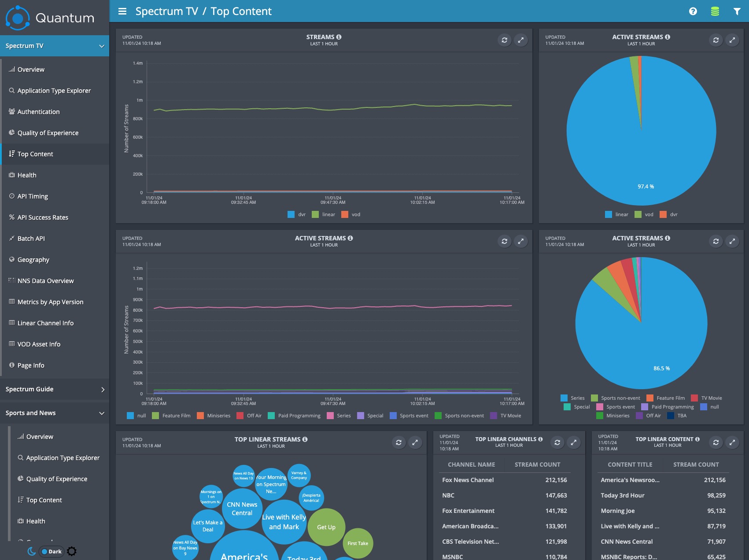This screenshot has height=560, width=749.
Task: Open NNS Data Overview page
Action: click(55, 281)
